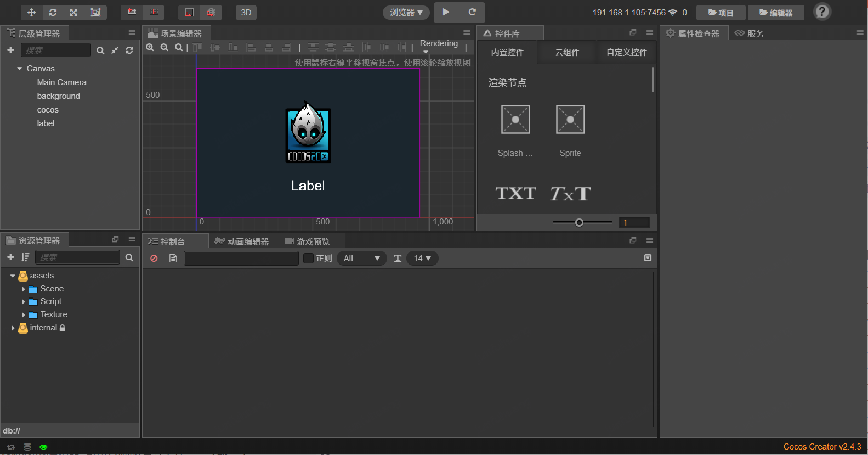Switch to 内置控件 tab

coord(507,52)
